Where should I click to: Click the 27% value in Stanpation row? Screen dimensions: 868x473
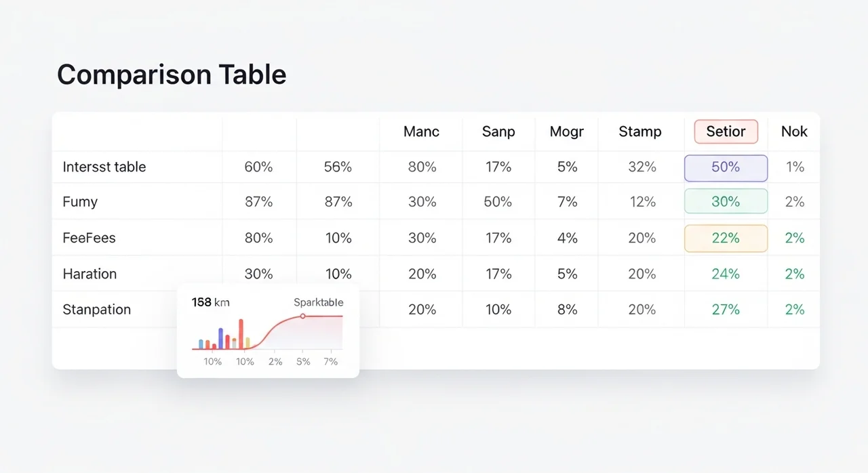(x=726, y=310)
